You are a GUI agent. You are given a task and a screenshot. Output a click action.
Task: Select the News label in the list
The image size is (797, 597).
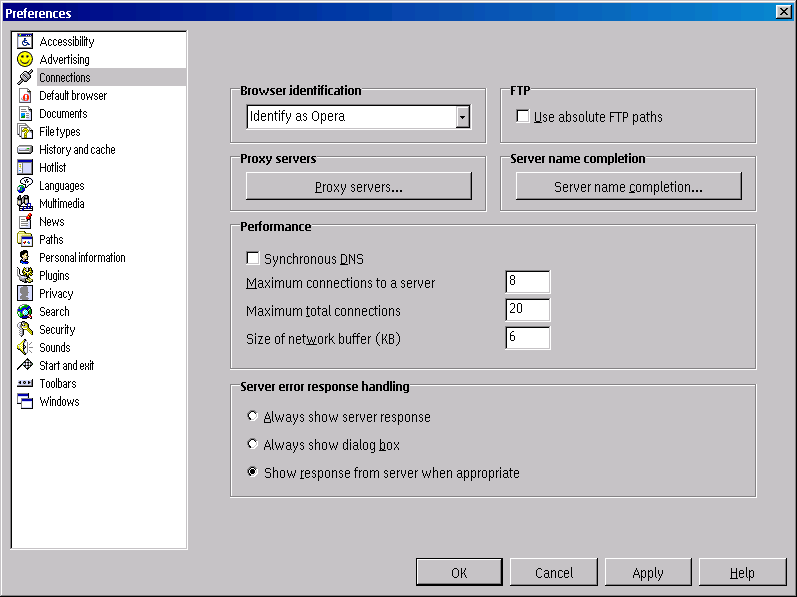[52, 222]
